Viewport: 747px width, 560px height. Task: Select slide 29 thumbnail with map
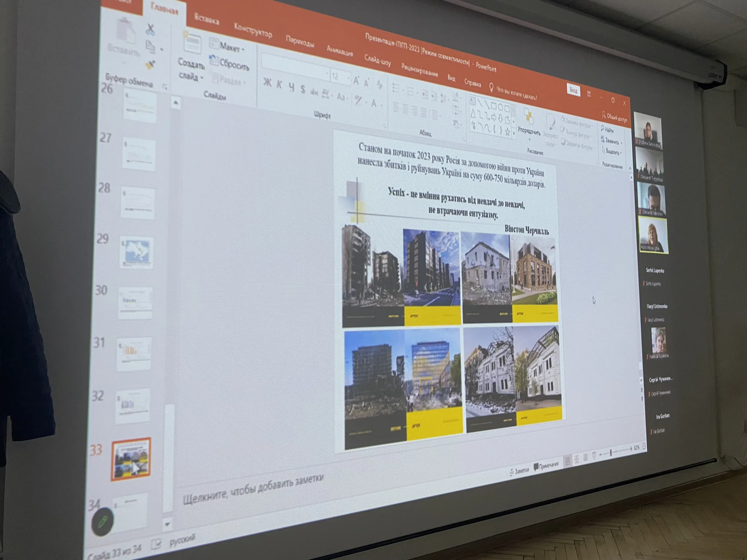tap(136, 253)
